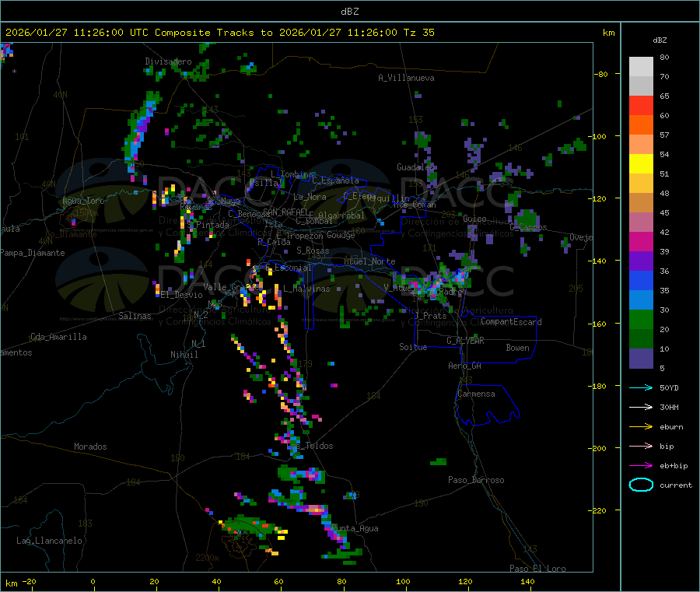Select the magenta 39–42 dBZ color swatch
Screen dimensions: 700x592
641,241
